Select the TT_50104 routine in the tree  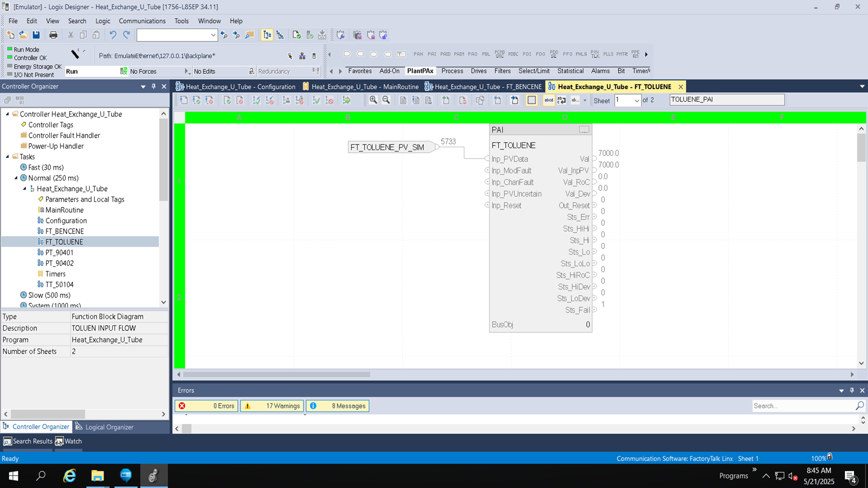tap(59, 284)
